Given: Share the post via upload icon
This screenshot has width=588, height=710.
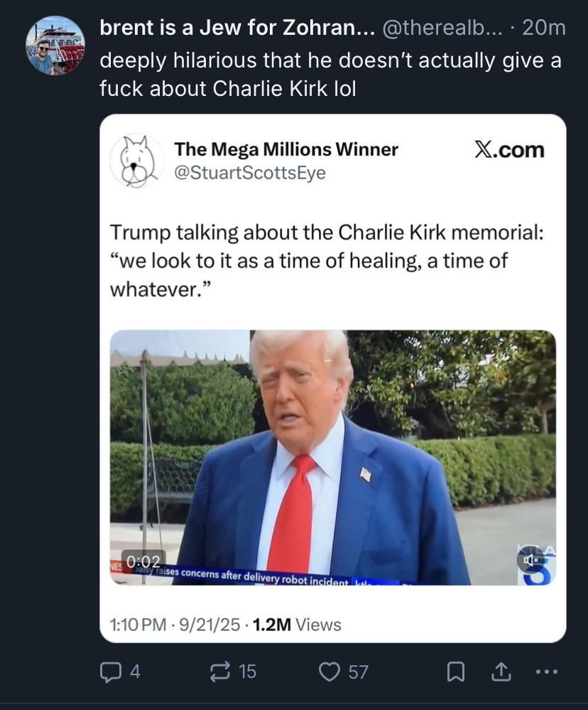Looking at the screenshot, I should tap(501, 672).
